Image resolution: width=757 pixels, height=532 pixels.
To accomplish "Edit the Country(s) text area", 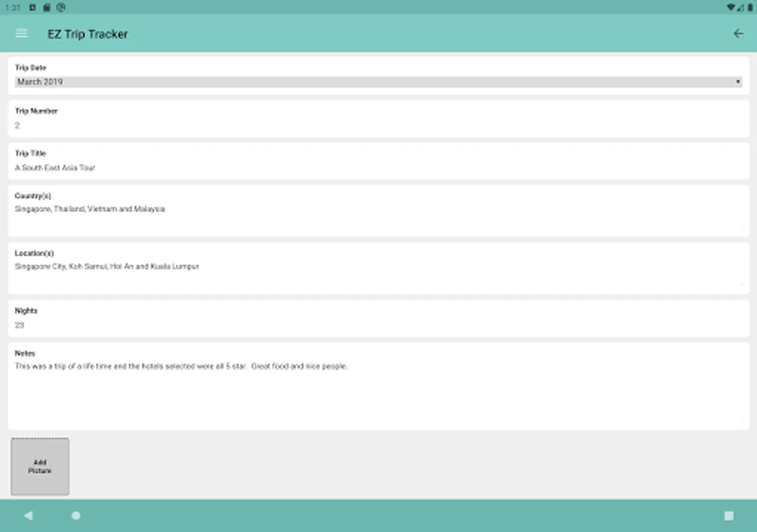I will [378, 216].
